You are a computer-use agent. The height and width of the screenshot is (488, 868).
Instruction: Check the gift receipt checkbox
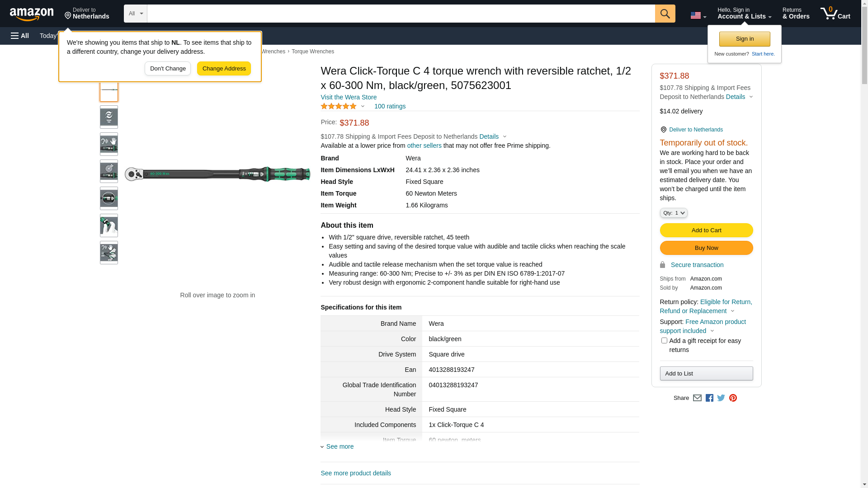tap(664, 341)
